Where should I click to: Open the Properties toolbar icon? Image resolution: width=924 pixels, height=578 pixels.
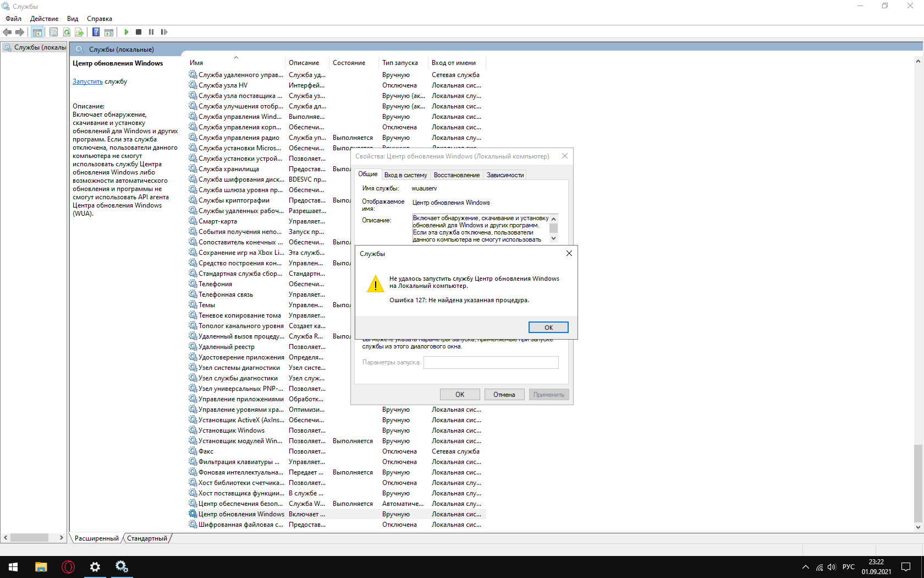(x=53, y=32)
